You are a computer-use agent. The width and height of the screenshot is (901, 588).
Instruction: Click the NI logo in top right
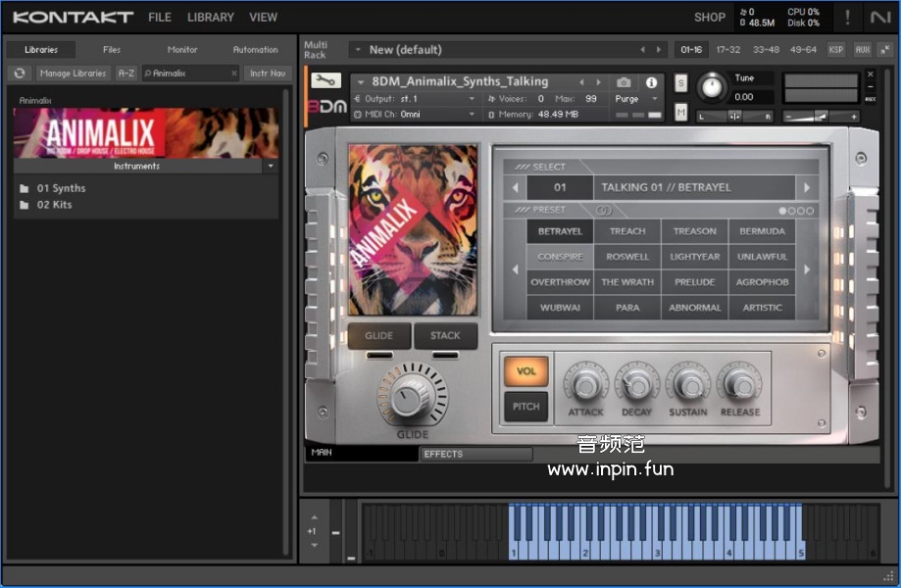[879, 17]
